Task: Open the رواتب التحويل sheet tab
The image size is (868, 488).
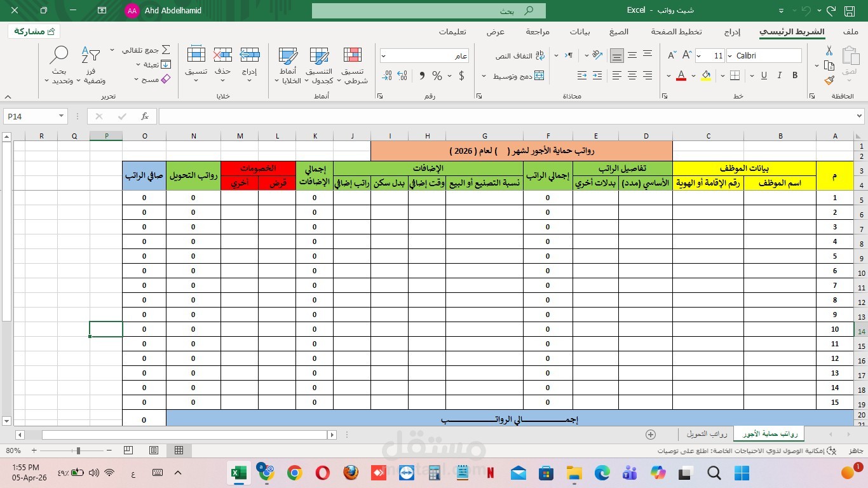Action: pos(707,434)
